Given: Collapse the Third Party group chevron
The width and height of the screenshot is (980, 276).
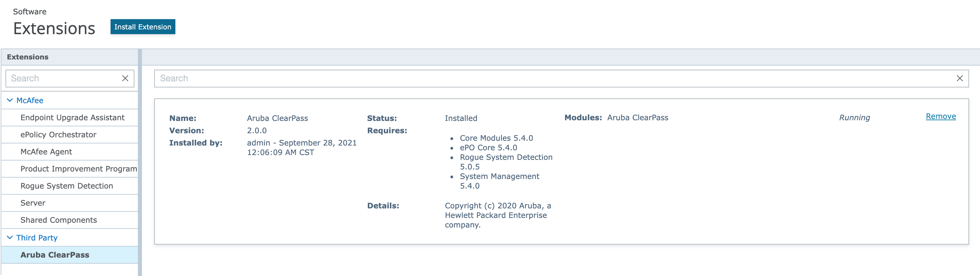Looking at the screenshot, I should (x=10, y=237).
